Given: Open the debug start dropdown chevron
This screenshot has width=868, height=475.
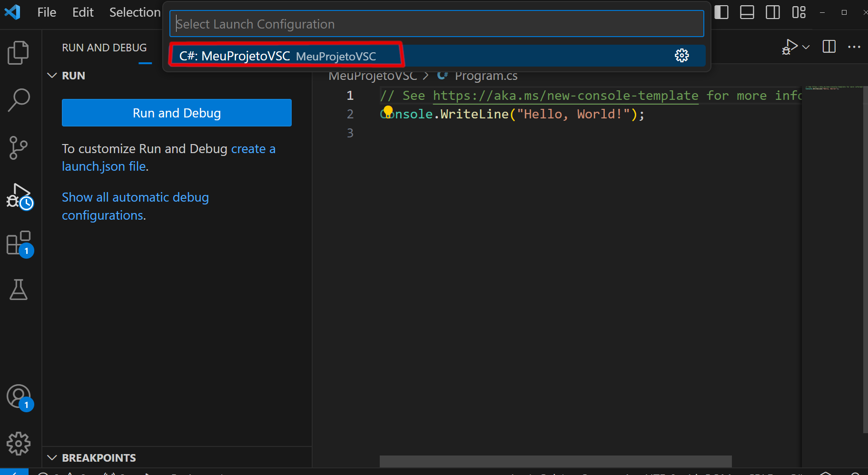Looking at the screenshot, I should [806, 47].
